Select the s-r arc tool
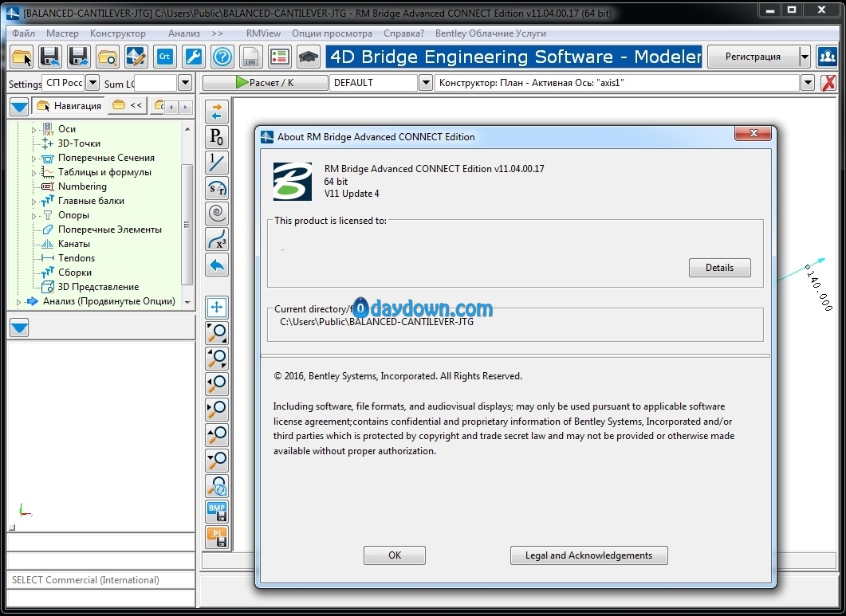 pyautogui.click(x=217, y=188)
